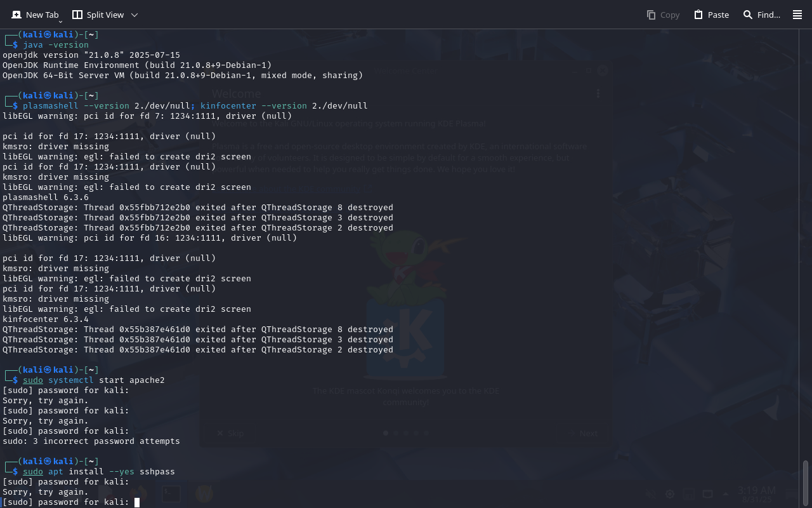Image resolution: width=812 pixels, height=508 pixels.
Task: Click the 'sudo apt install --yes sshpass' command
Action: pos(99,472)
